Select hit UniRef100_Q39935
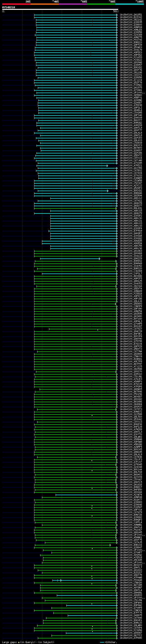The width and height of the screenshot is (146, 644). click(131, 22)
